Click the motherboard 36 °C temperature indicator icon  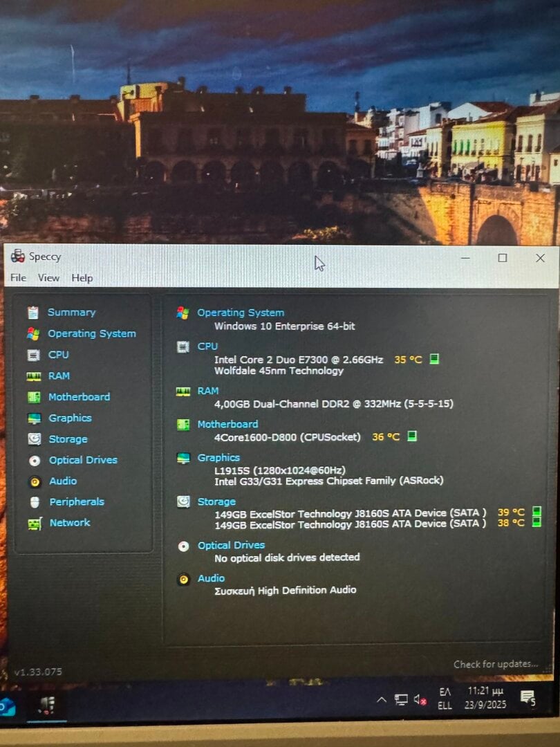(412, 436)
